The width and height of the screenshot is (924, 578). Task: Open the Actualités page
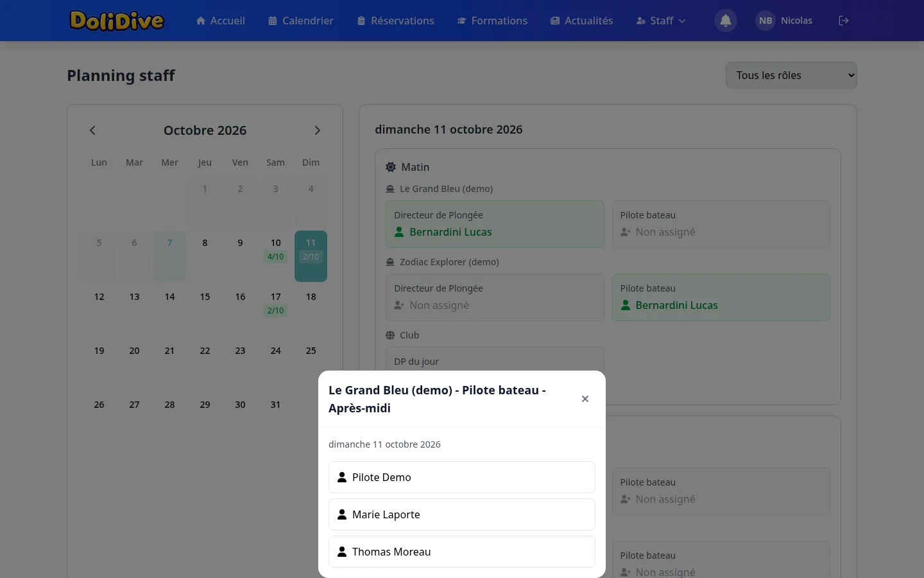tap(581, 21)
